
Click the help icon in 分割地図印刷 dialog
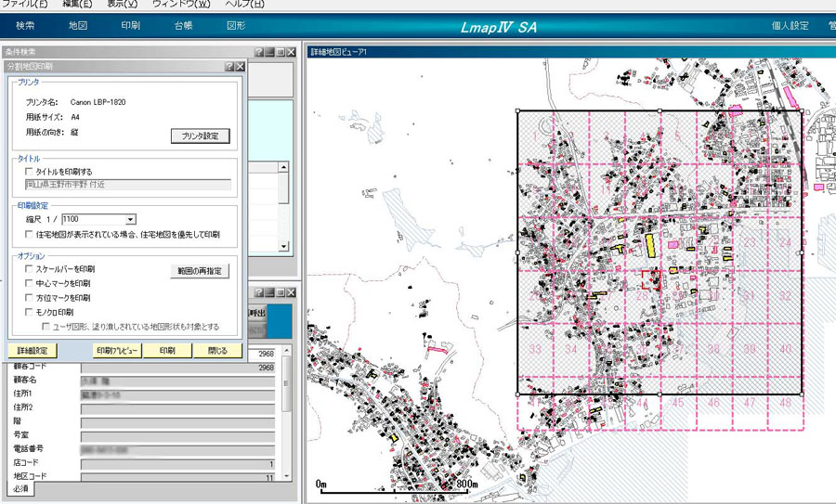pyautogui.click(x=229, y=67)
